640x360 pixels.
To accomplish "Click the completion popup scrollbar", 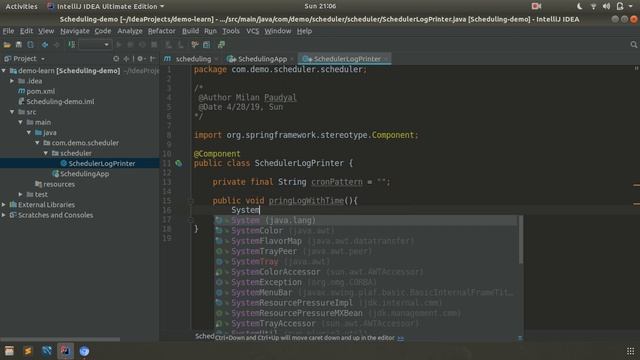I will tap(520, 240).
